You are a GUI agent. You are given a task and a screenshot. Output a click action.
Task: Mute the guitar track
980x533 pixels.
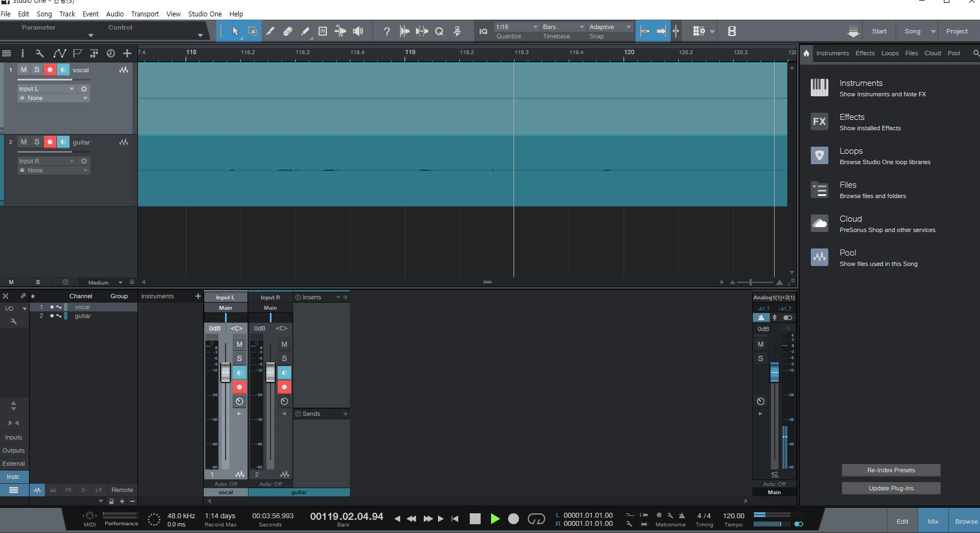pos(24,142)
